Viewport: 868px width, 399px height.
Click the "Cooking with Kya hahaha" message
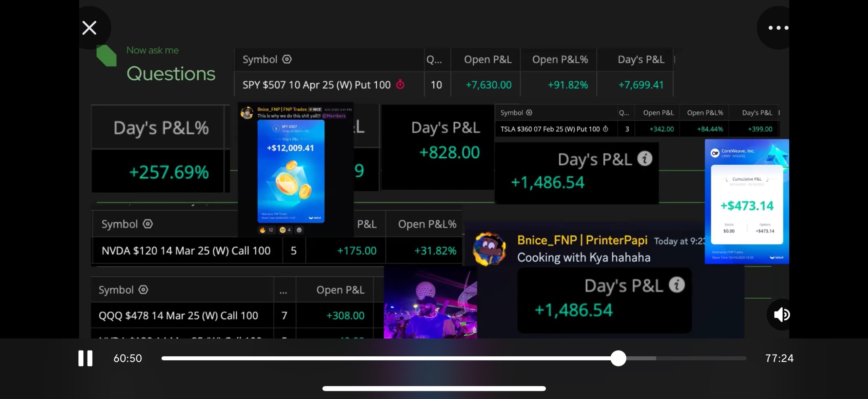pyautogui.click(x=584, y=257)
